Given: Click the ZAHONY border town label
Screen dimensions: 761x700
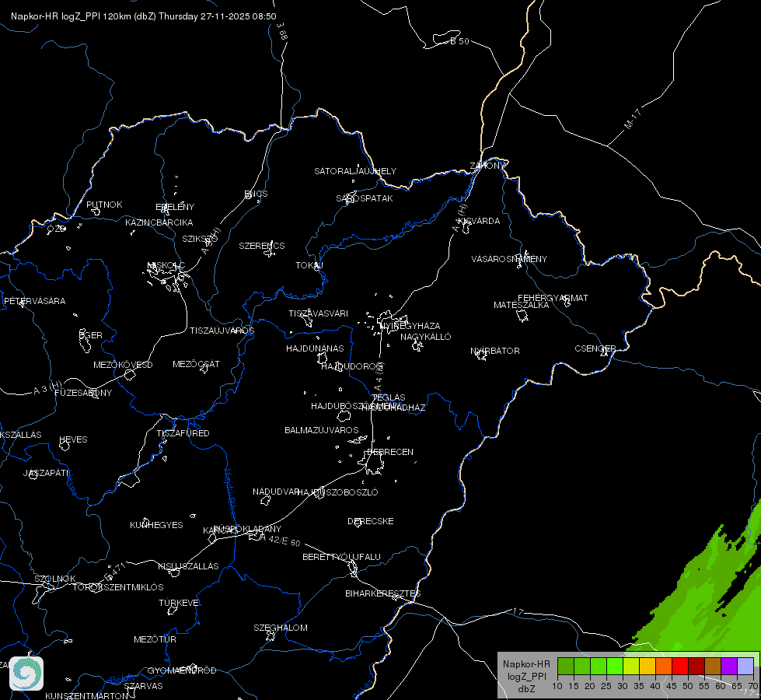Looking at the screenshot, I should [487, 166].
